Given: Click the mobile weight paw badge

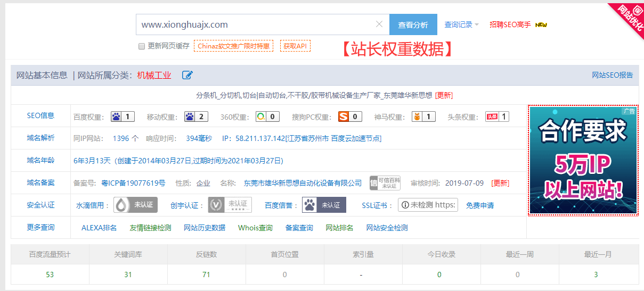Looking at the screenshot, I should click(196, 117).
